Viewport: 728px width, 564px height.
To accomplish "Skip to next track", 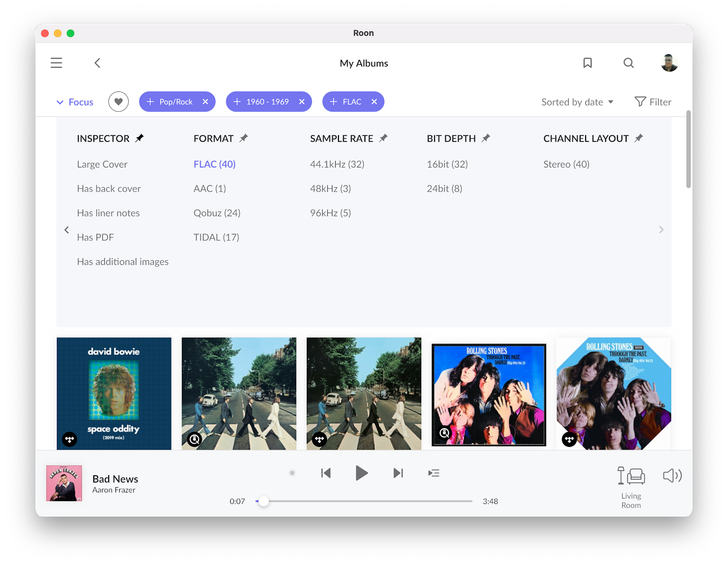I will pos(398,473).
